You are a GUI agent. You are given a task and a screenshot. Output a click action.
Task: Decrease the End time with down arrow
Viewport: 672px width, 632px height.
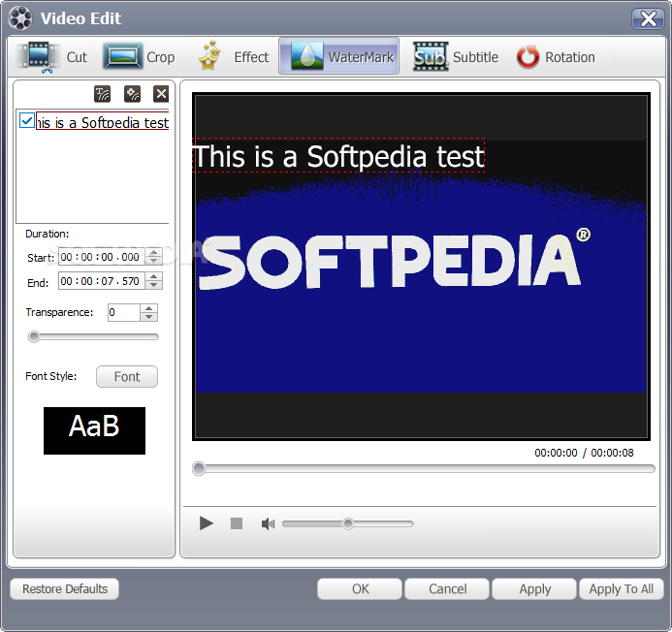(x=153, y=285)
